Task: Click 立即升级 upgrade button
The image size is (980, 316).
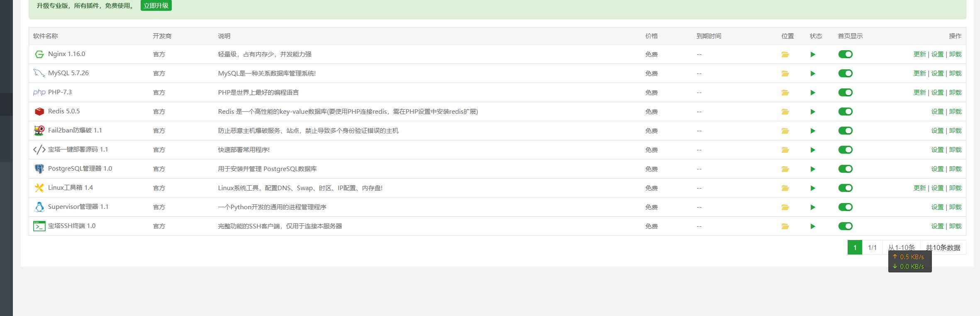Action: (156, 5)
